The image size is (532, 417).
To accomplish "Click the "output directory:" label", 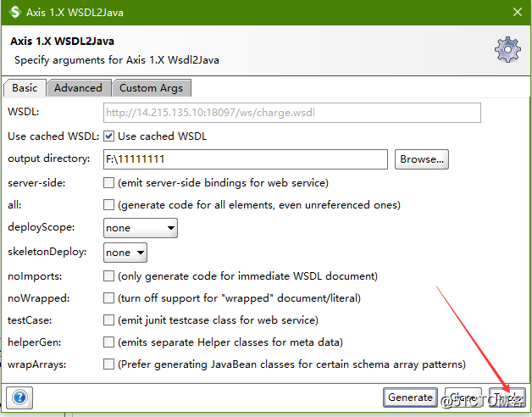I will (49, 158).
